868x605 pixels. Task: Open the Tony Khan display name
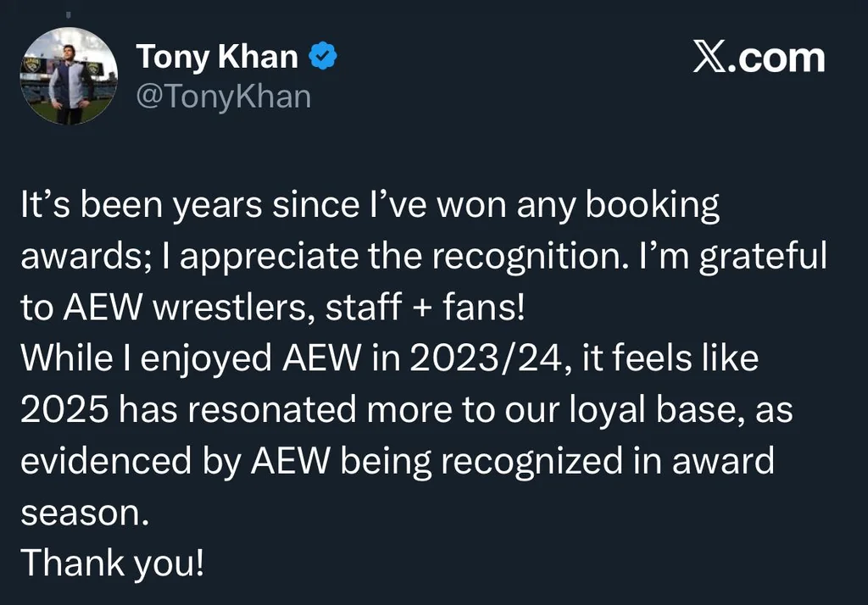click(217, 57)
